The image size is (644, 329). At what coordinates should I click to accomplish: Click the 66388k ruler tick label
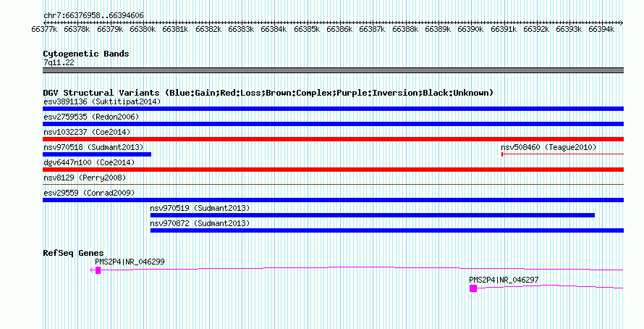[405, 30]
